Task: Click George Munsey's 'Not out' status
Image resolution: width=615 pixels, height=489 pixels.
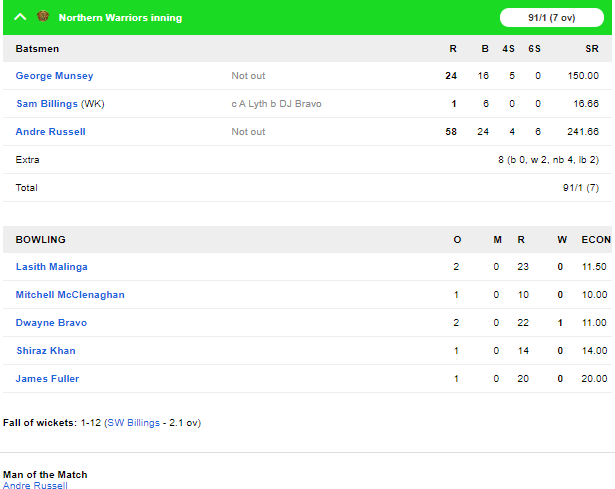Action: tap(248, 76)
